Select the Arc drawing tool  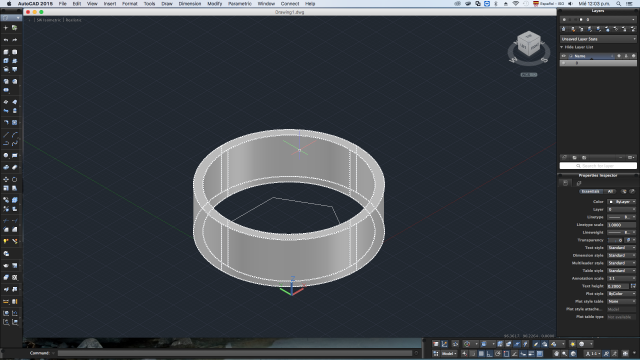point(15,135)
